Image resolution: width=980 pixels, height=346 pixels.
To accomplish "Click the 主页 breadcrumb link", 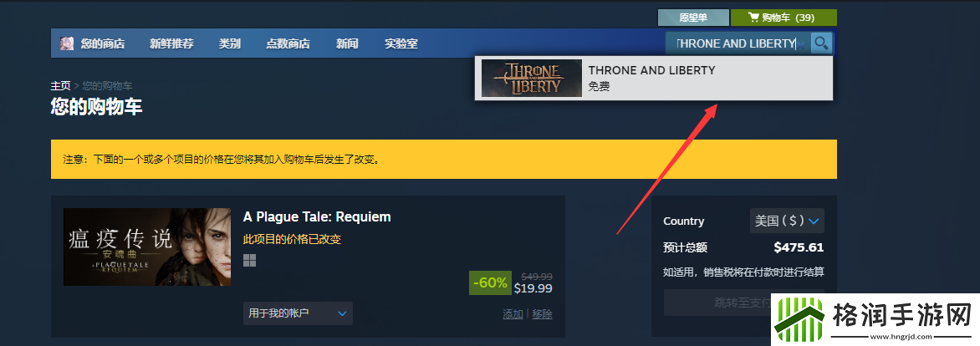I will tap(61, 85).
